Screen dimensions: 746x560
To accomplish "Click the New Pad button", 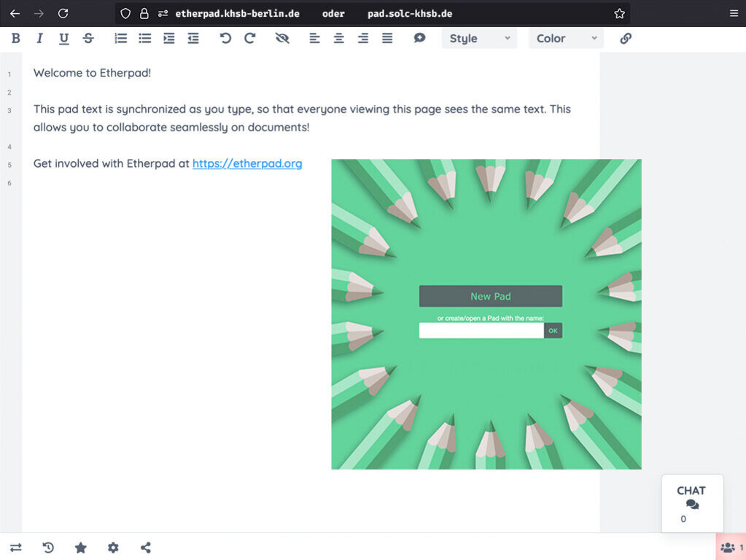I will pos(491,297).
